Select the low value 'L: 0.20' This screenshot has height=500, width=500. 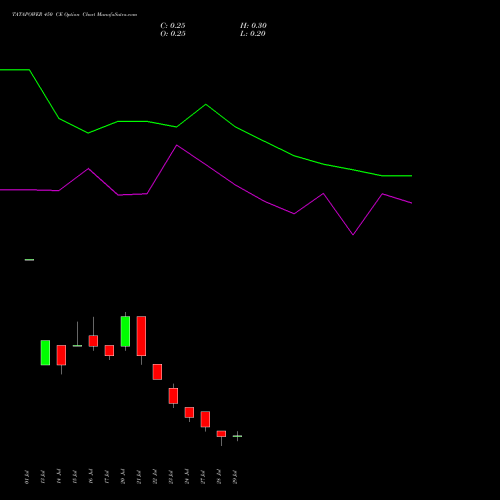253,34
